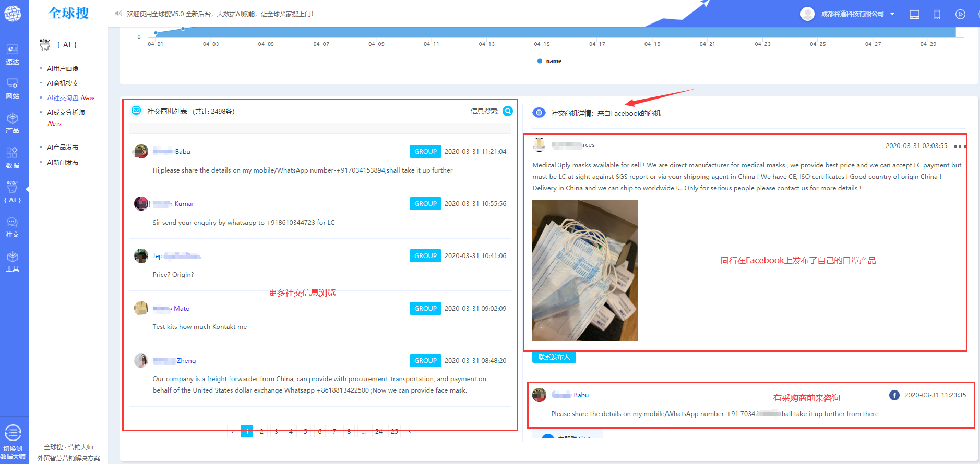The width and height of the screenshot is (980, 464).
Task: Click the mobile preview icon in header
Action: pyautogui.click(x=937, y=15)
